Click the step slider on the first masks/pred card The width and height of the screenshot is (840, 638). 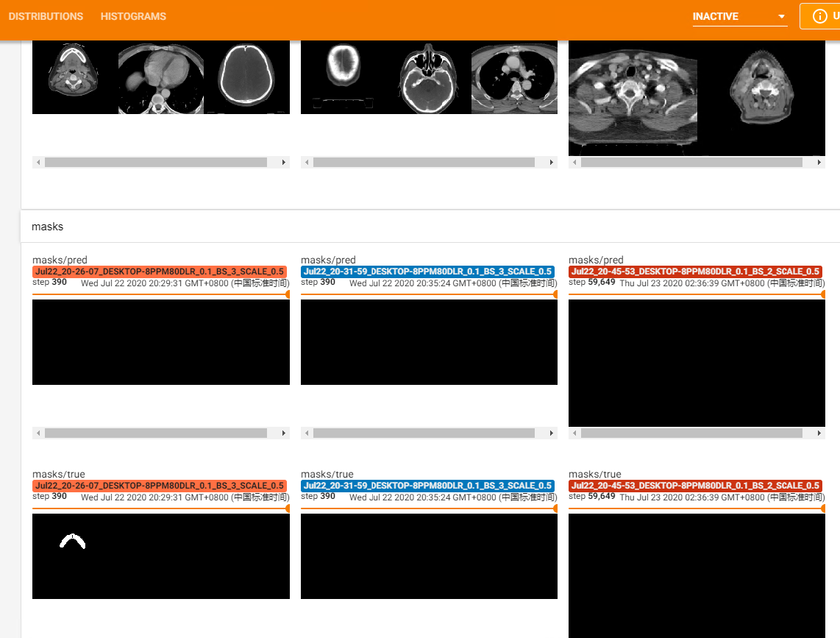pyautogui.click(x=160, y=293)
